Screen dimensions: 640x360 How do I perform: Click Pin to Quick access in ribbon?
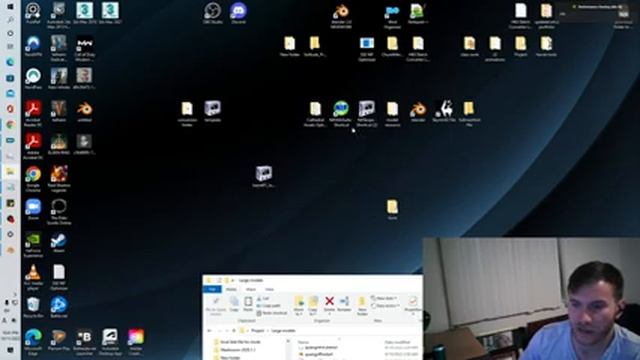(x=216, y=306)
